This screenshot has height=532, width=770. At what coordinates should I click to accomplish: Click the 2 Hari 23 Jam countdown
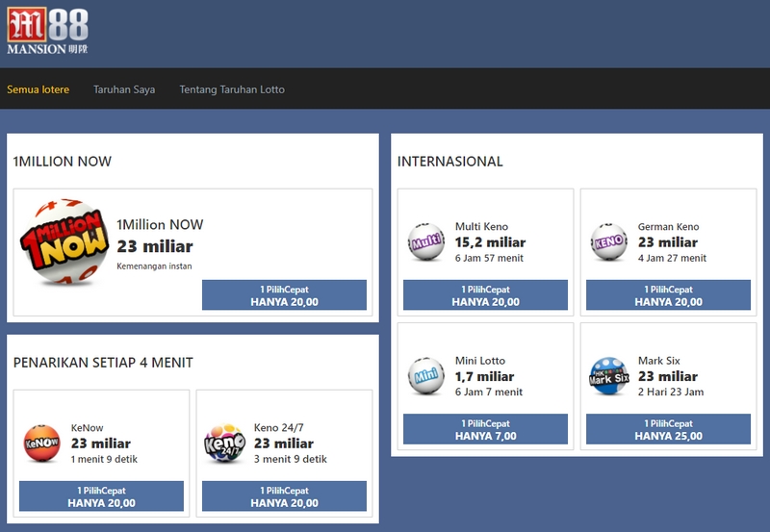point(671,392)
